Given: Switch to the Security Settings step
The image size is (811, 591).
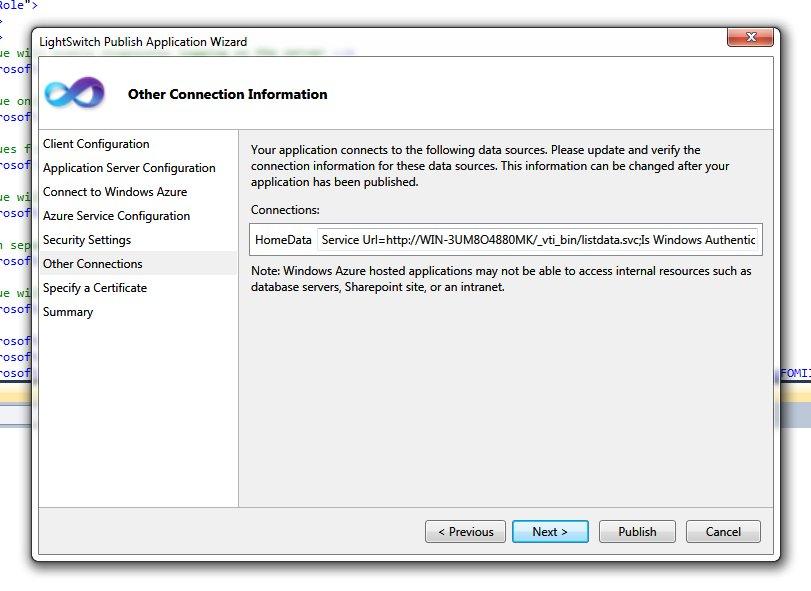Looking at the screenshot, I should [x=87, y=240].
